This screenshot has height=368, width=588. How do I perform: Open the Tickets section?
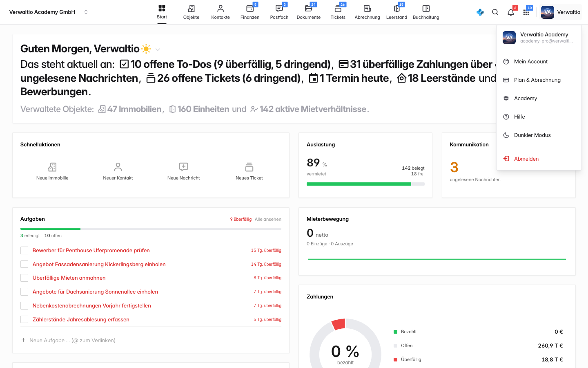338,12
